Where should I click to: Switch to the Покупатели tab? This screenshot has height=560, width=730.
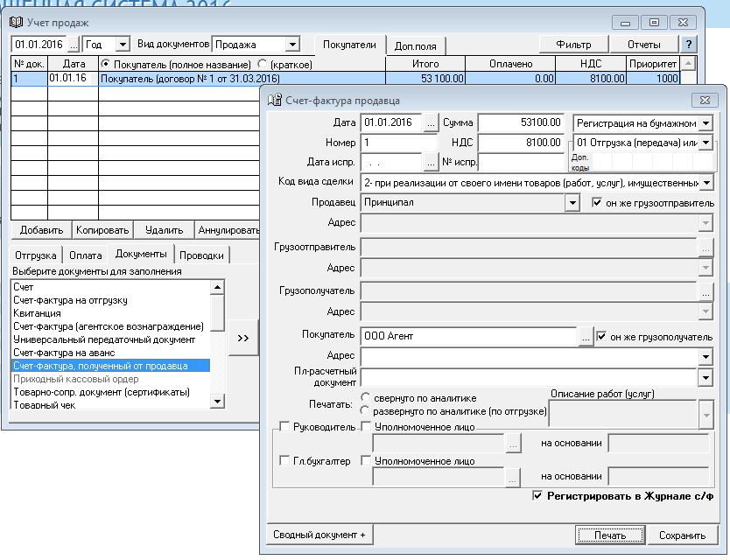[349, 45]
